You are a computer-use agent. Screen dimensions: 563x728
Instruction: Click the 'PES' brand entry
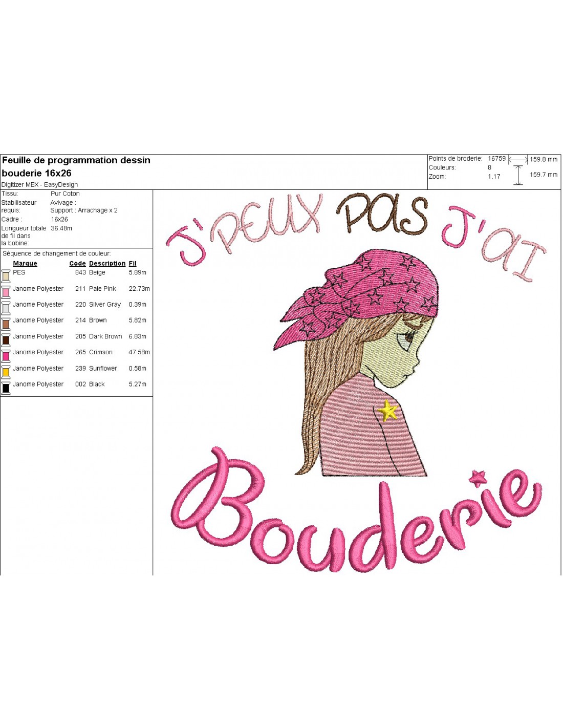19,272
